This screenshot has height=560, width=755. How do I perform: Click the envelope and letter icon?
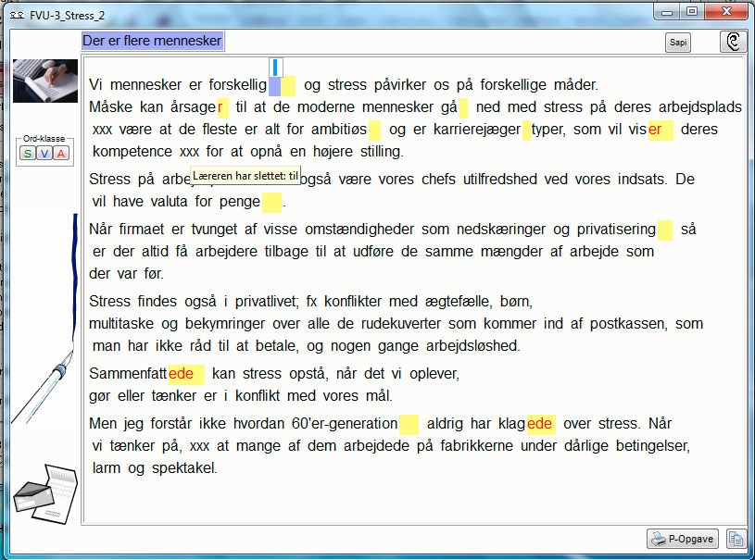click(45, 494)
